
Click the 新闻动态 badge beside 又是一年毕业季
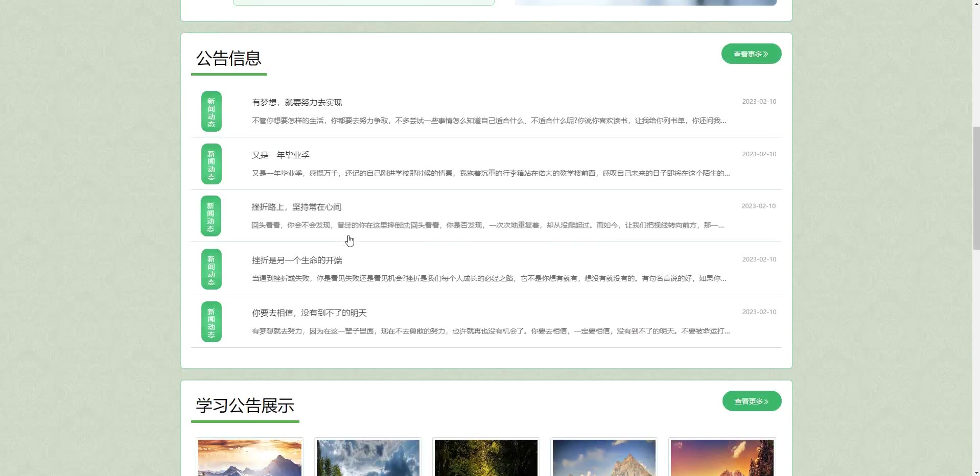coord(211,164)
